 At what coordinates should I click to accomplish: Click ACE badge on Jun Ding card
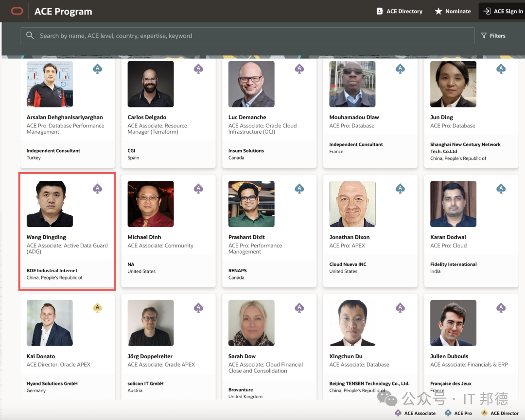pyautogui.click(x=501, y=69)
